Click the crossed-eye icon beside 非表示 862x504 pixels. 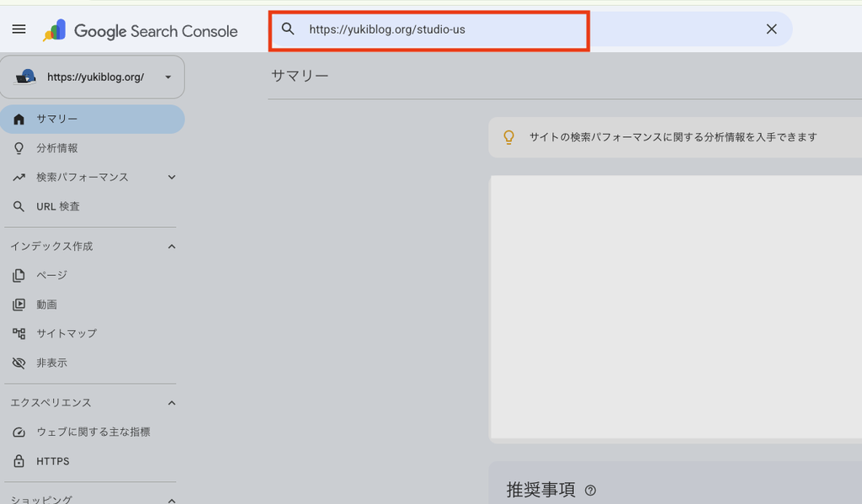pos(19,363)
